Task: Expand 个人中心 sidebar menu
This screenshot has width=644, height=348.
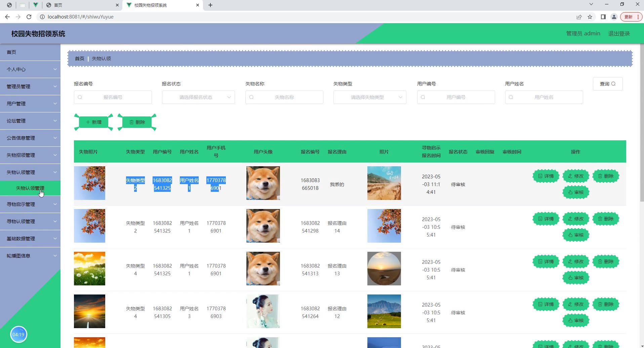Action: pyautogui.click(x=30, y=69)
